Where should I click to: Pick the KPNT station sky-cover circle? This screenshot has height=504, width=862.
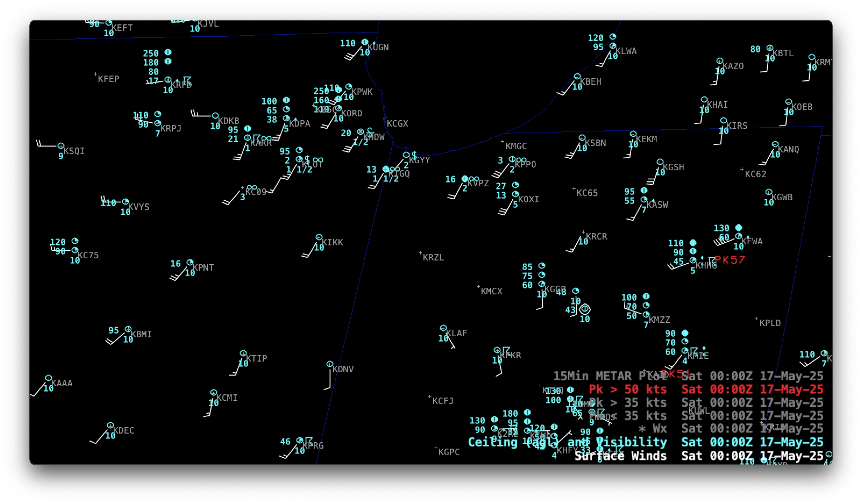190,263
